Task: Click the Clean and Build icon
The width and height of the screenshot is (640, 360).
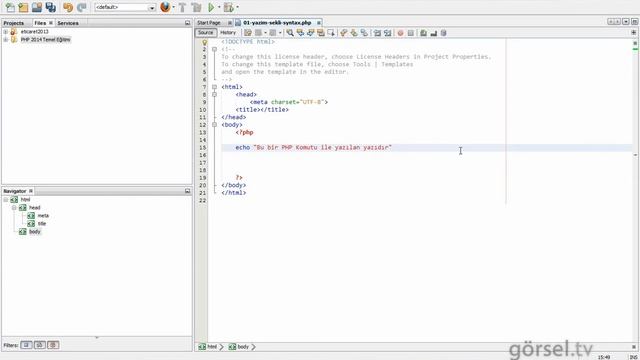Action: pyautogui.click(x=196, y=7)
